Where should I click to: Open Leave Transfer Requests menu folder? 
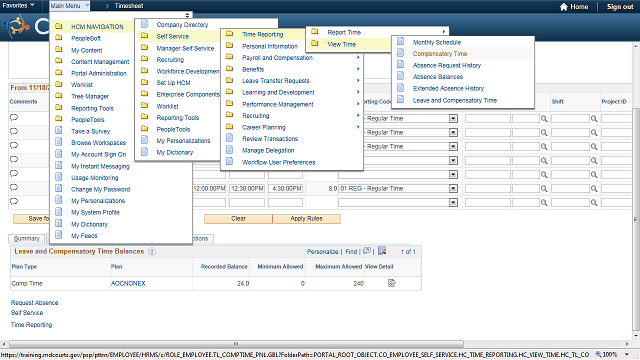click(276, 81)
